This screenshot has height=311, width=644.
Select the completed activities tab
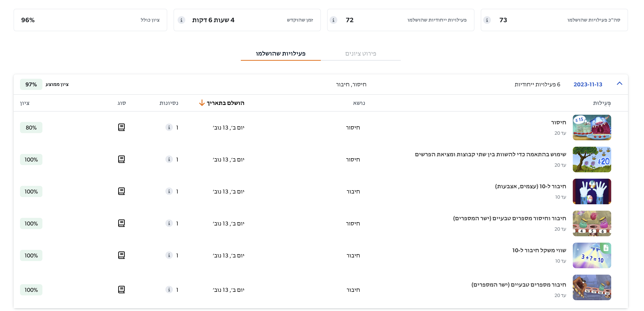coord(280,53)
